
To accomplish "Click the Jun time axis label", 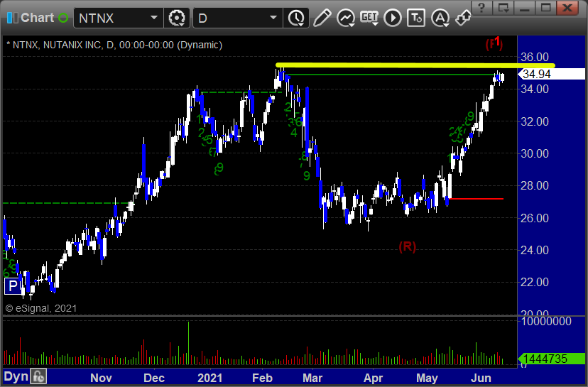I will coord(481,378).
